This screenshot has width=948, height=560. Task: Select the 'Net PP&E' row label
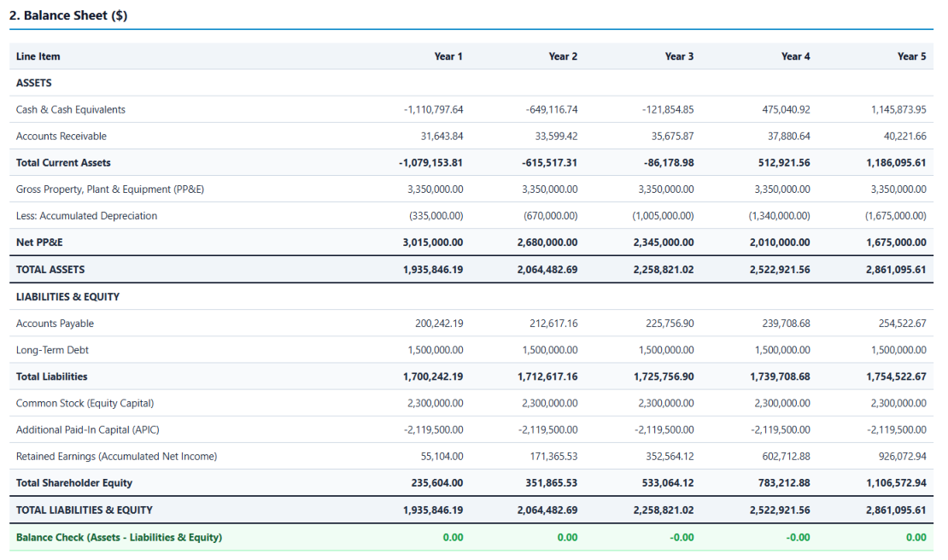(39, 242)
